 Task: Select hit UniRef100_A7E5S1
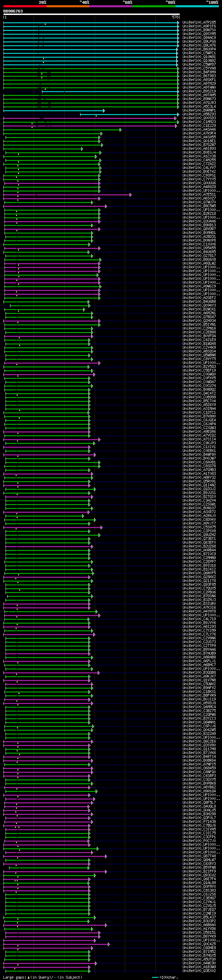click(199, 194)
